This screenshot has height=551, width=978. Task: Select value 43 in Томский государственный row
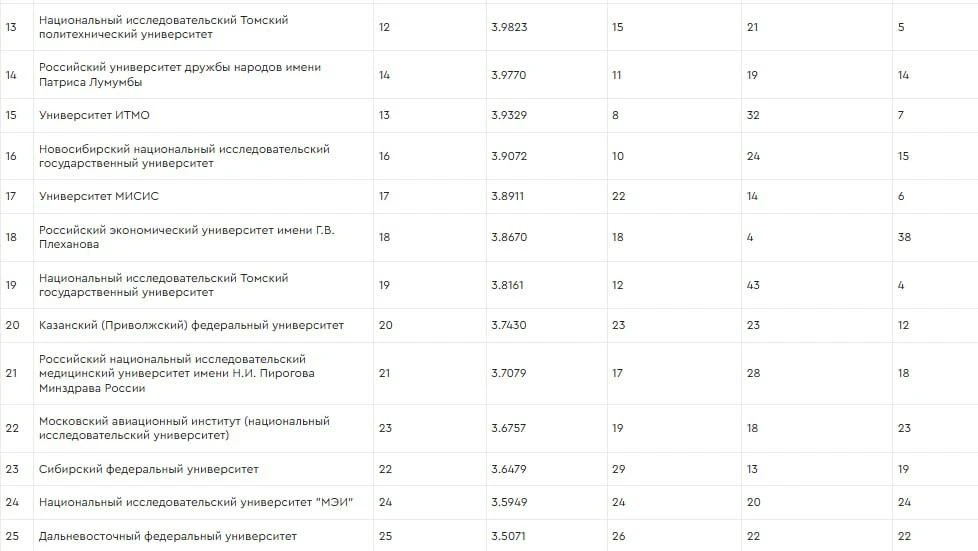(753, 286)
